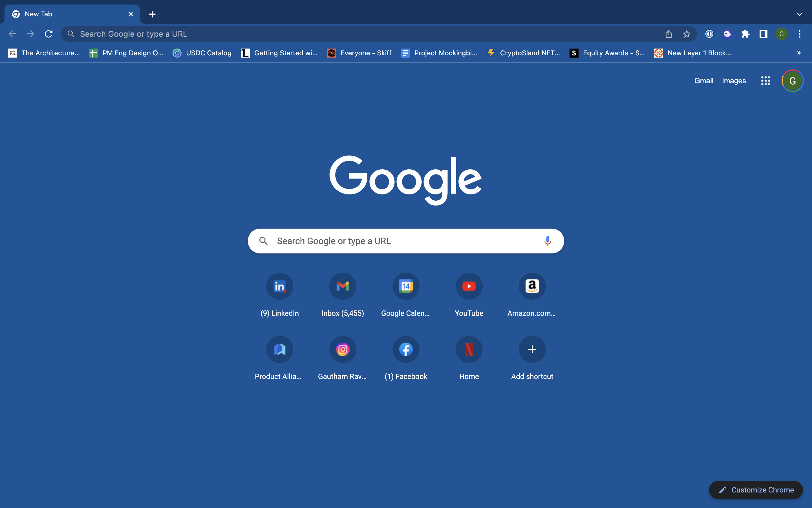Open the Amazon.com shortcut
Screen dimensions: 812x508
point(532,295)
